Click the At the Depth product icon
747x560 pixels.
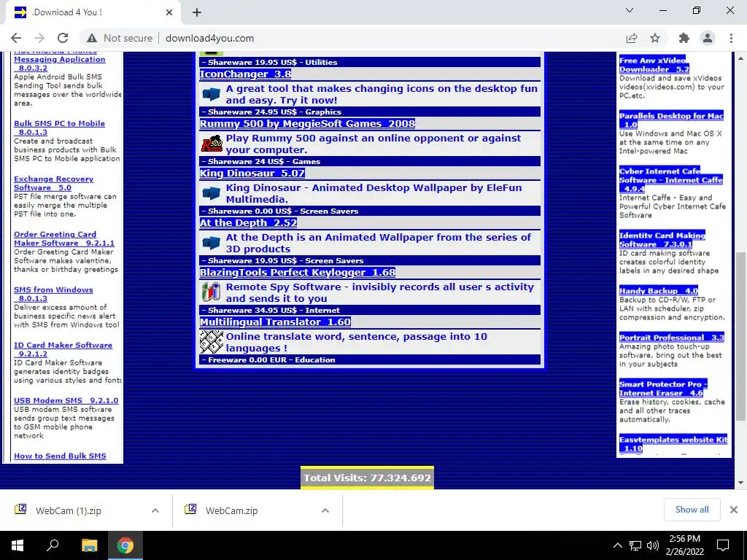click(x=211, y=243)
